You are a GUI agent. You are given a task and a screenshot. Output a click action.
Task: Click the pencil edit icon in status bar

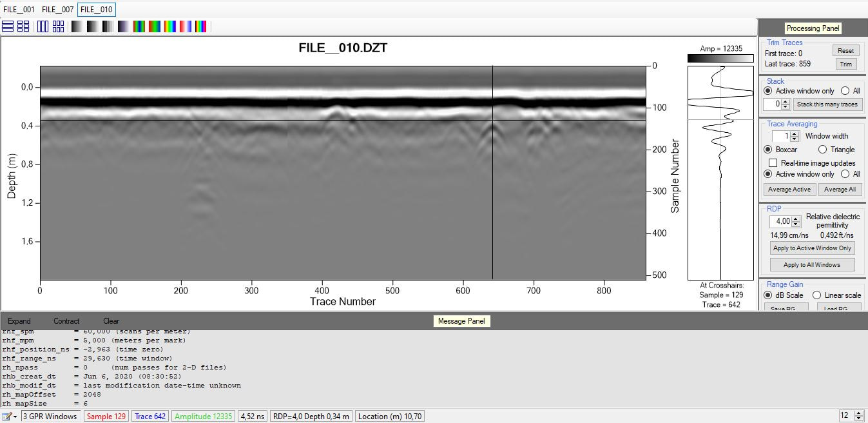tap(6, 417)
